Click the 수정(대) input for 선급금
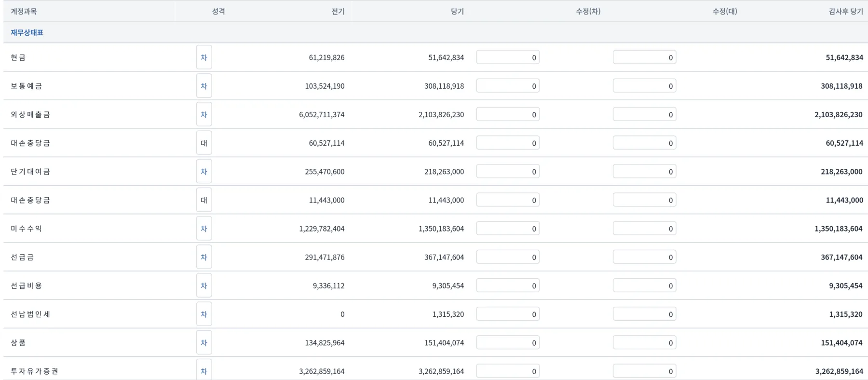Viewport: 868px width, 380px height. coord(644,257)
